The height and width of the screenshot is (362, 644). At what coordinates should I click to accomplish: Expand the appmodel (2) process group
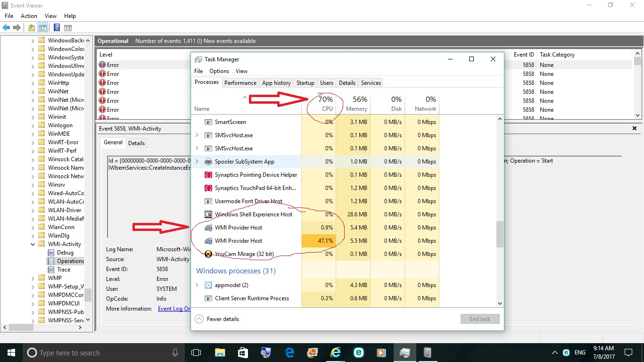click(x=197, y=285)
